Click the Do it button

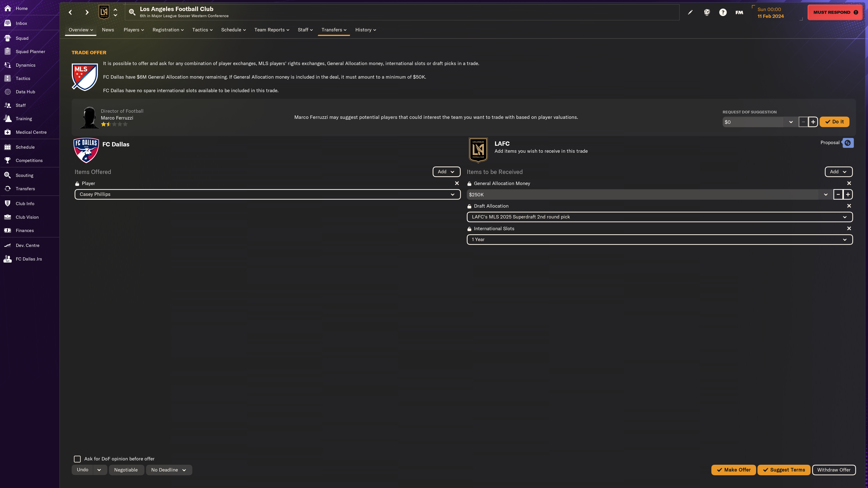click(x=834, y=122)
